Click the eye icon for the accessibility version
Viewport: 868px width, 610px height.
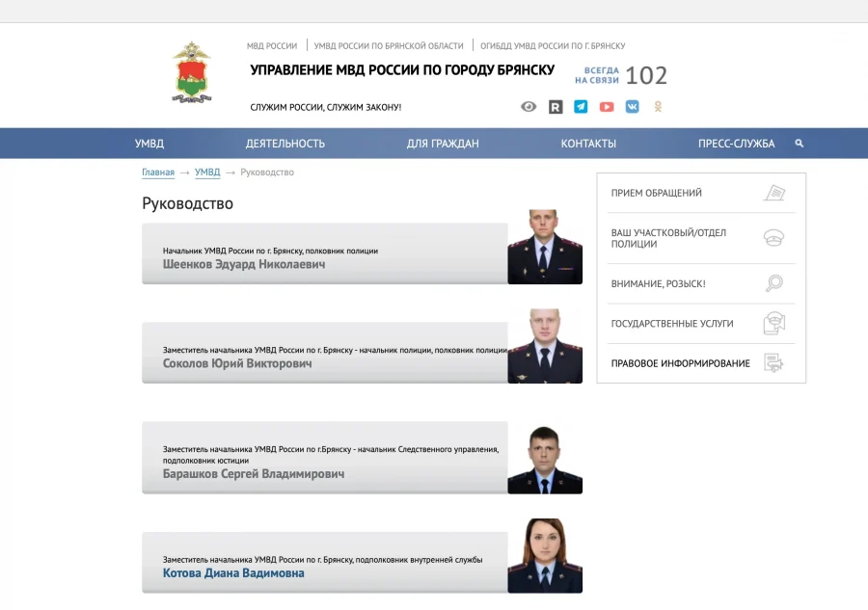tap(529, 107)
